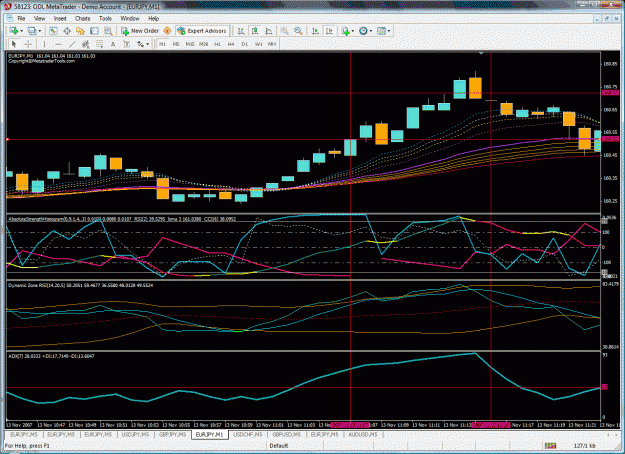Switch chart to Candlesticks mode

click(x=255, y=31)
